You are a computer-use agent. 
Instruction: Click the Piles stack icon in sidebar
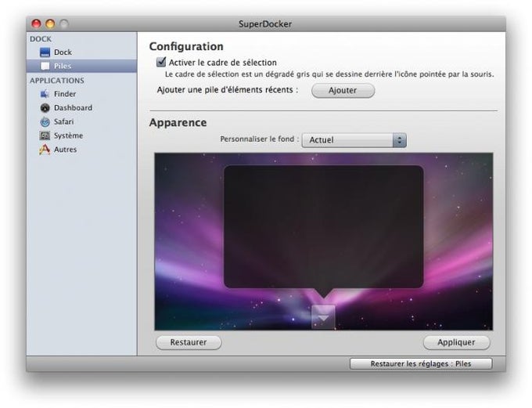pyautogui.click(x=45, y=67)
